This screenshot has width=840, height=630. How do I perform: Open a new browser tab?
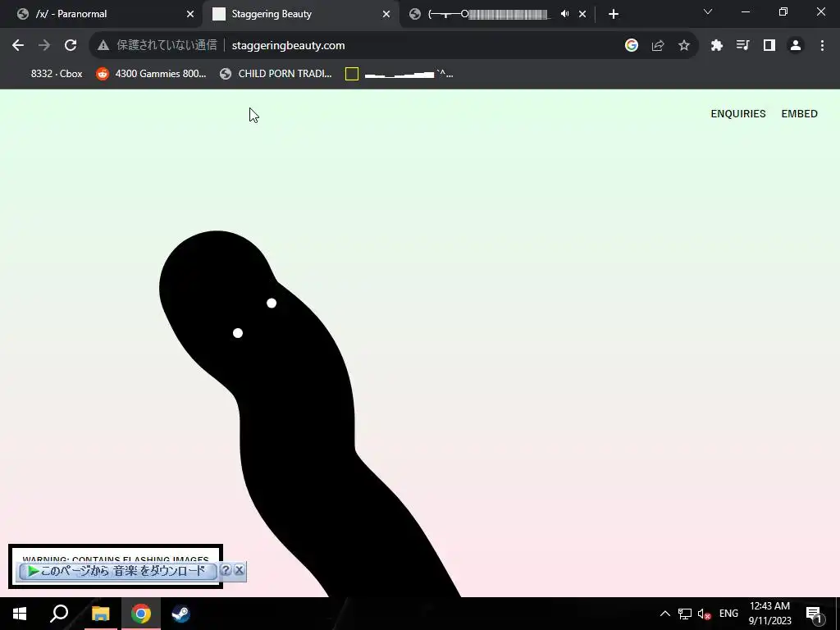tap(614, 14)
